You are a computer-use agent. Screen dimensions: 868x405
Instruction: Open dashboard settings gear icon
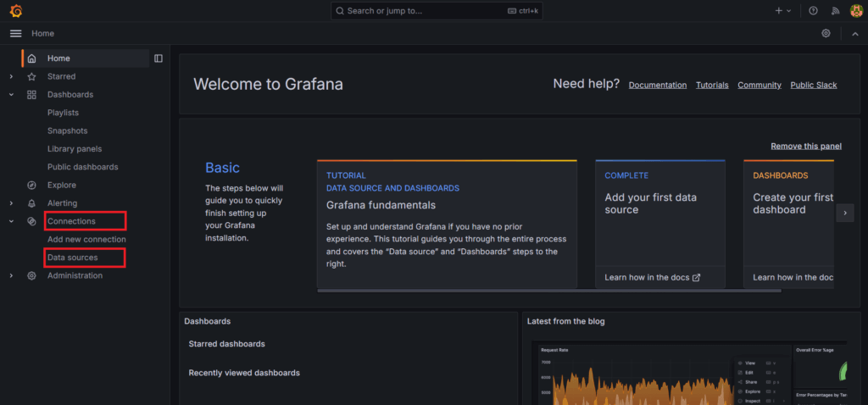[x=826, y=33]
